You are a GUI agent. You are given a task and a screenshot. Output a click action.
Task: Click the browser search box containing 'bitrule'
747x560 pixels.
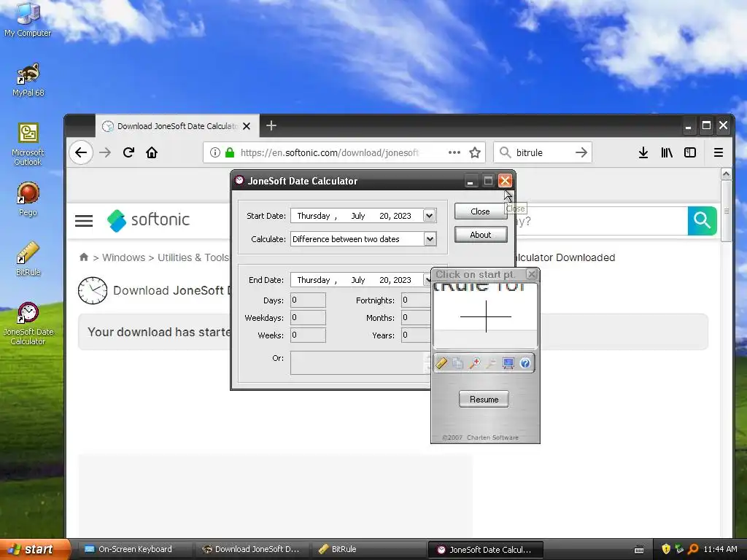[x=543, y=152]
